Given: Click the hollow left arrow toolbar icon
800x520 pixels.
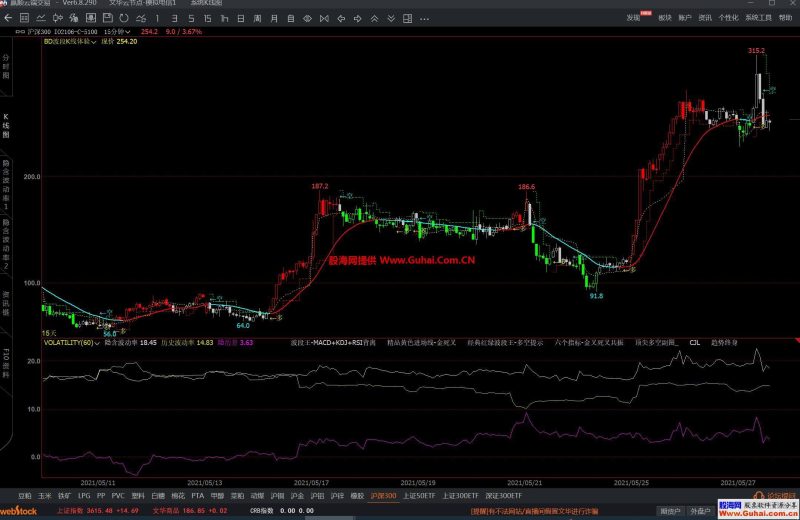Looking at the screenshot, I should (x=341, y=19).
